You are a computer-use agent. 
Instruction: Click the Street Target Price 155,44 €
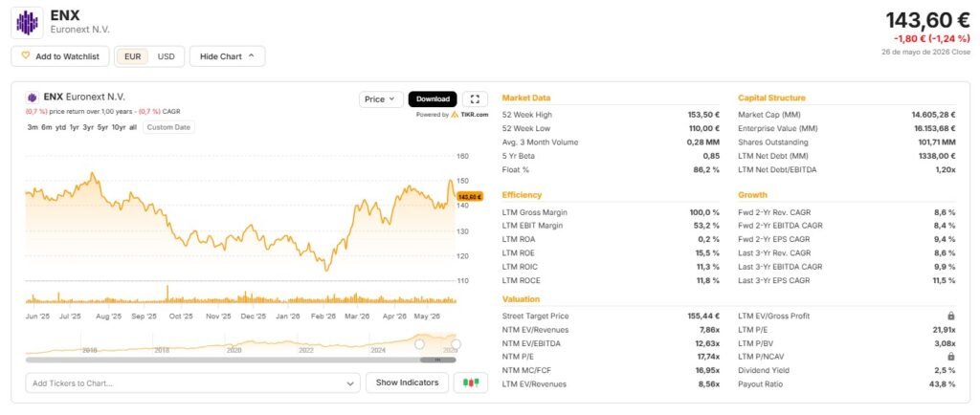pos(703,317)
